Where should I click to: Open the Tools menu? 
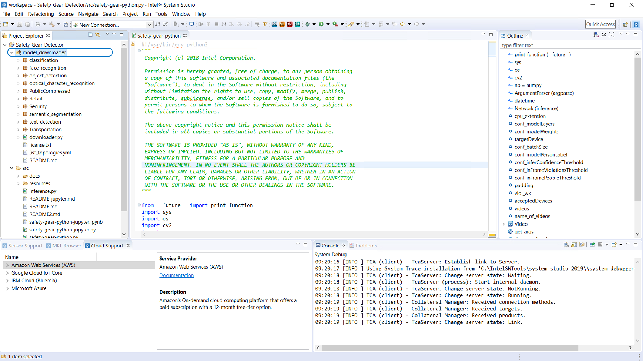click(x=161, y=14)
